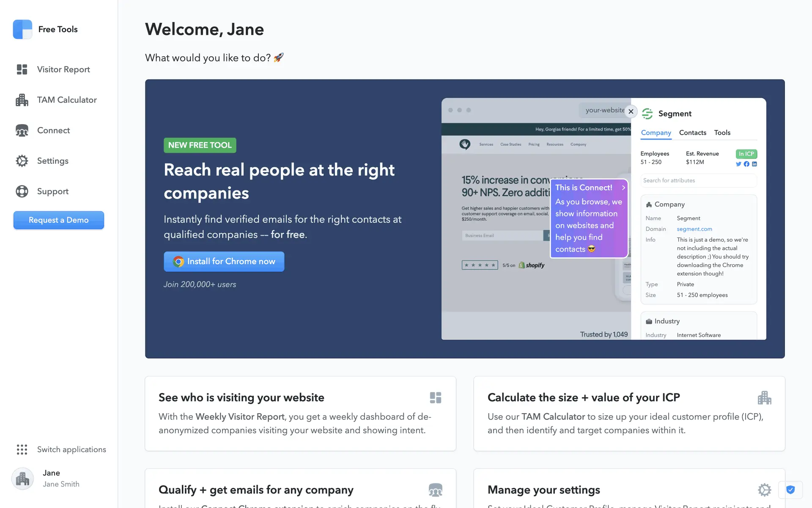The width and height of the screenshot is (812, 508).
Task: Click Jane's company avatar icon
Action: pyautogui.click(x=22, y=479)
